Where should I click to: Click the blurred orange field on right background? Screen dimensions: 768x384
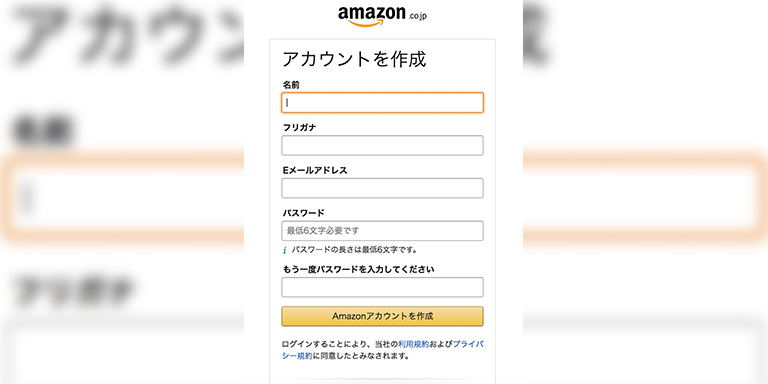(x=645, y=198)
